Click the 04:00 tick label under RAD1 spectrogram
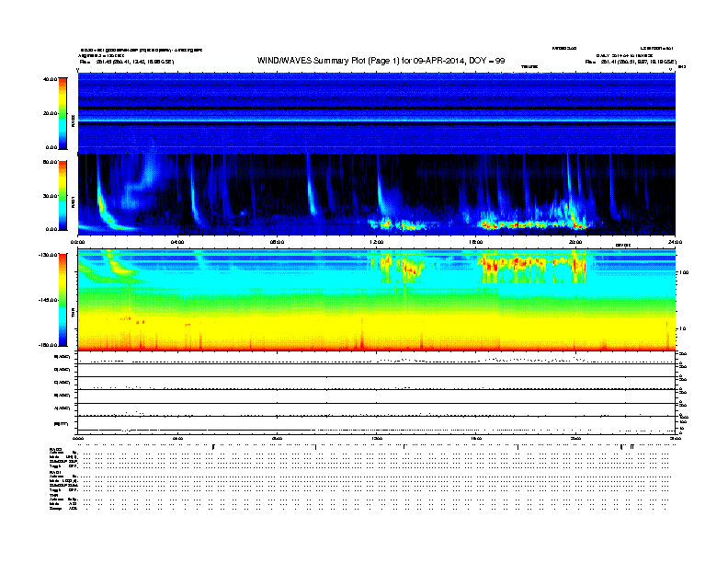728x563 pixels. [x=177, y=242]
